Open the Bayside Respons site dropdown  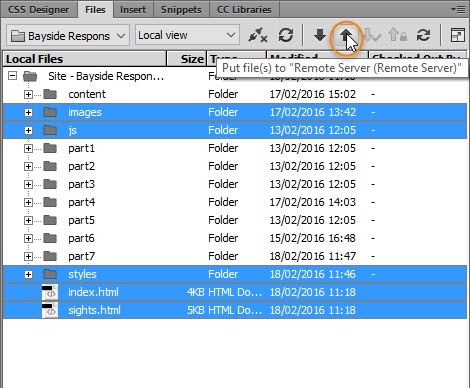[x=68, y=35]
